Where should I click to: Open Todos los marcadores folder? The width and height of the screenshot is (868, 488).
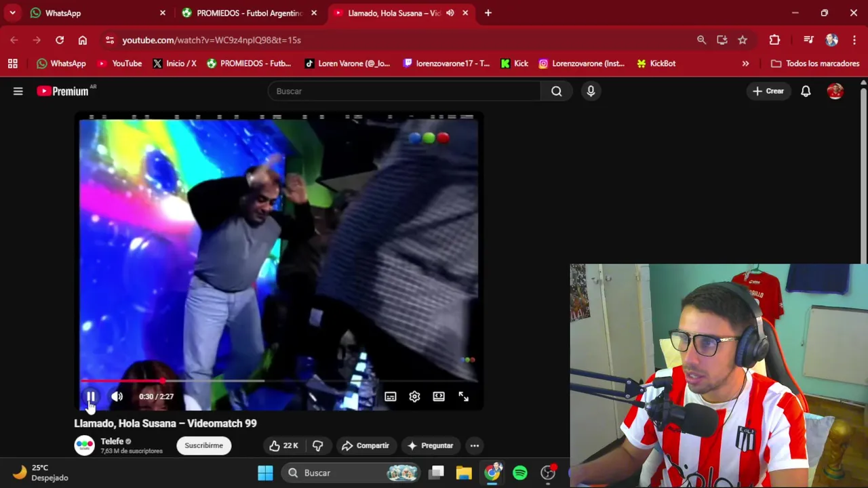pyautogui.click(x=815, y=63)
